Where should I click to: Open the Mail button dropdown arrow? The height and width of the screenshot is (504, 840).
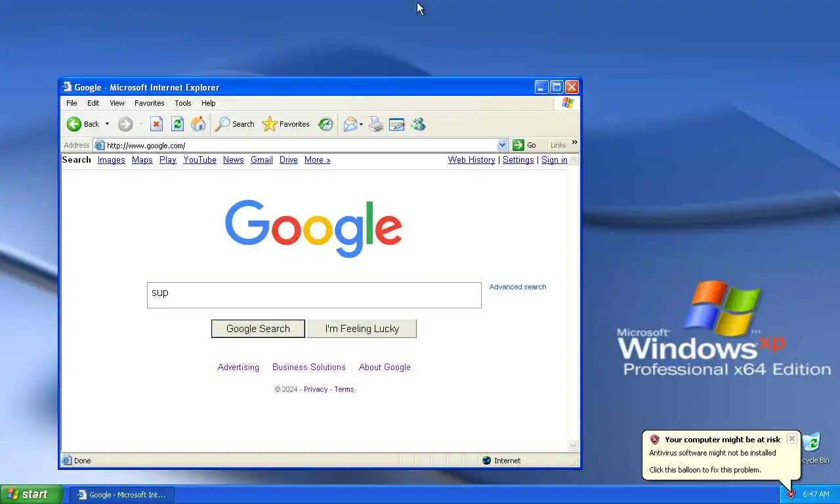pyautogui.click(x=361, y=124)
